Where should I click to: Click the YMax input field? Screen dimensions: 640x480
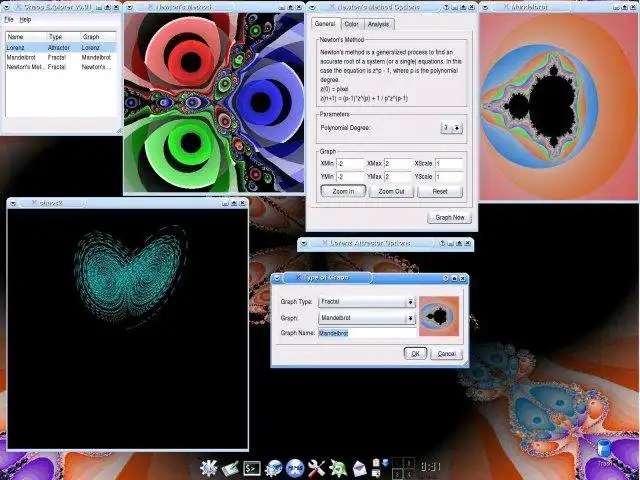pos(398,177)
